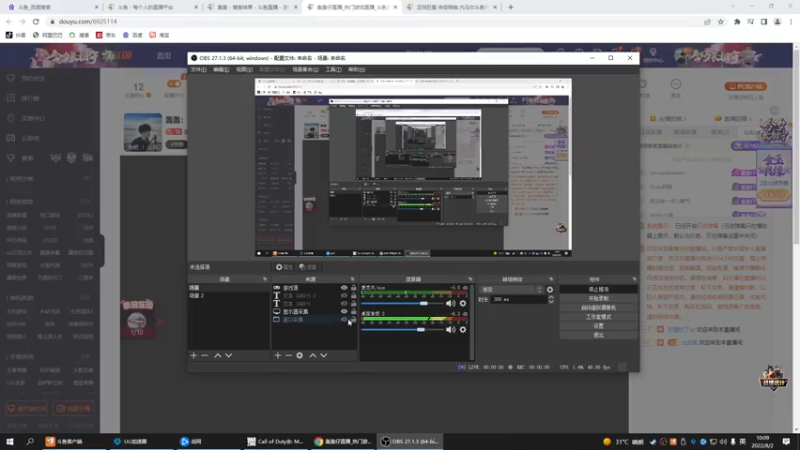The width and height of the screenshot is (800, 450).
Task: Click the Start Recording button
Action: click(598, 298)
